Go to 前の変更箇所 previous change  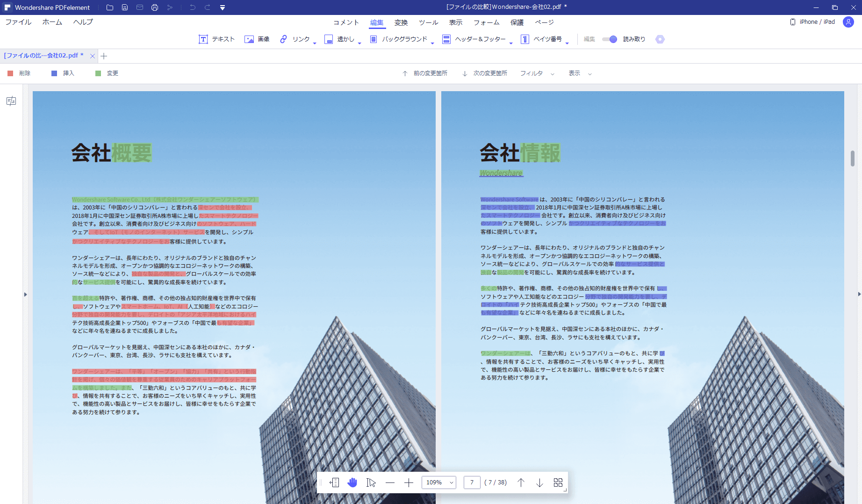(424, 73)
